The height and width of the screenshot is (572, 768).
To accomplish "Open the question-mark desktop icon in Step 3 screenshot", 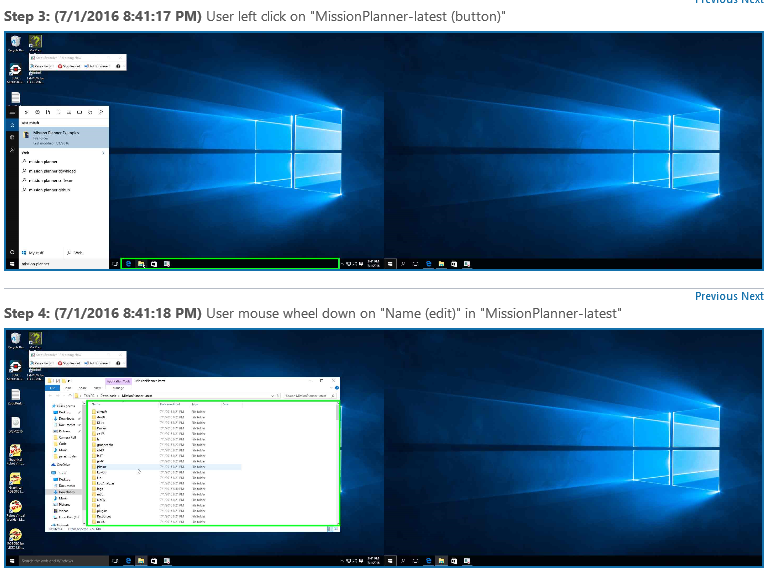I will pyautogui.click(x=35, y=43).
